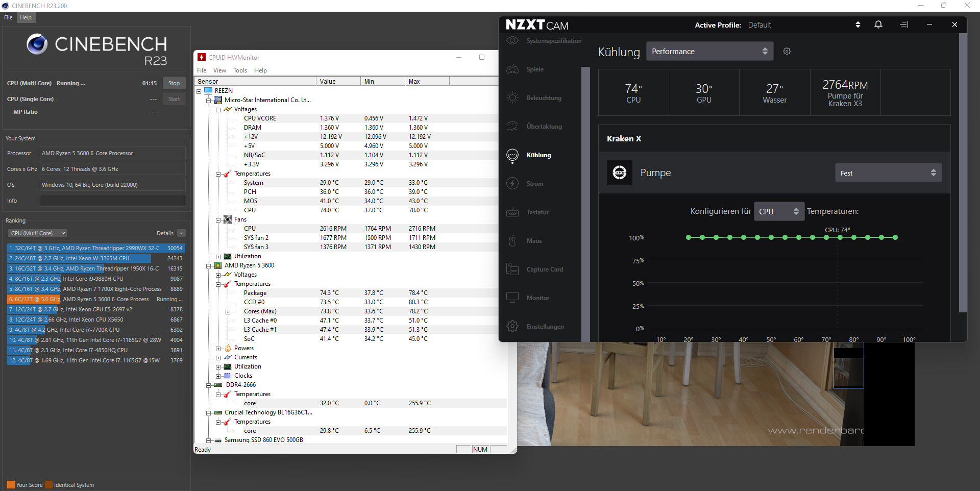Open the HWMonitor View menu
Screen dimensions: 980x491
coord(219,70)
